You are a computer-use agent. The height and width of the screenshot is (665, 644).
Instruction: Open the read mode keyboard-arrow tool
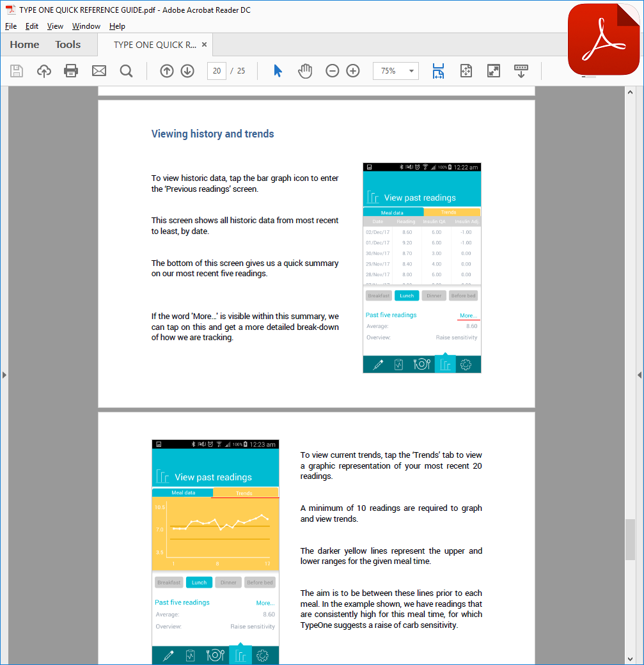pos(521,71)
